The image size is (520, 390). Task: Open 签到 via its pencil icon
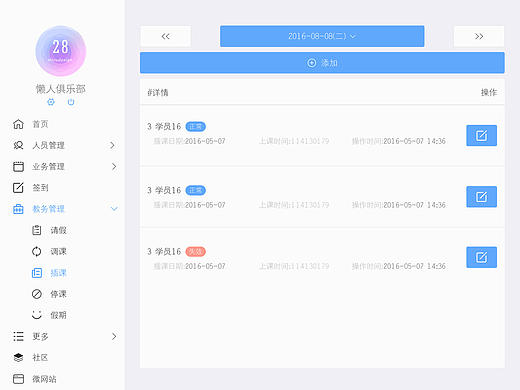[x=18, y=188]
